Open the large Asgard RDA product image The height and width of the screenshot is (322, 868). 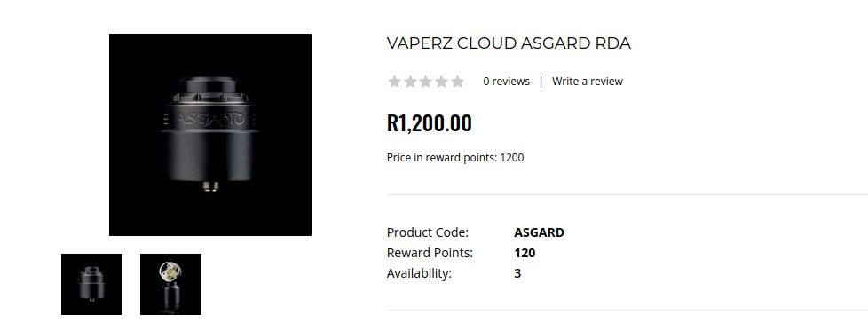210,135
